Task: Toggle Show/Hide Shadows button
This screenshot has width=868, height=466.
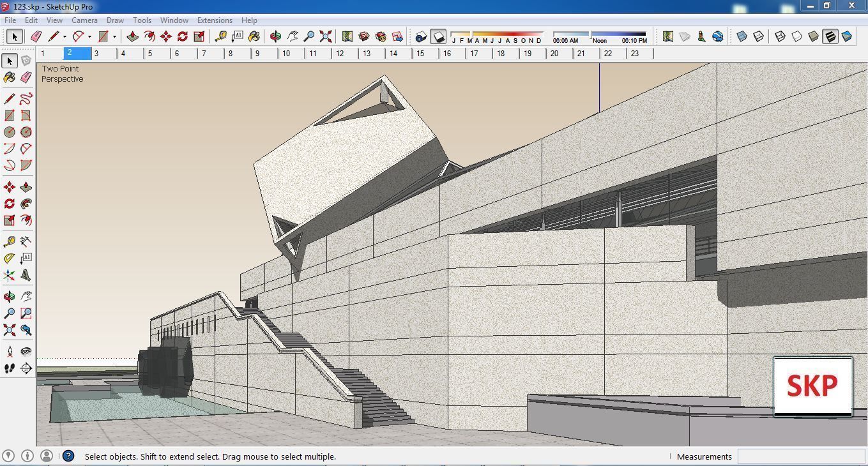Action: coord(438,36)
